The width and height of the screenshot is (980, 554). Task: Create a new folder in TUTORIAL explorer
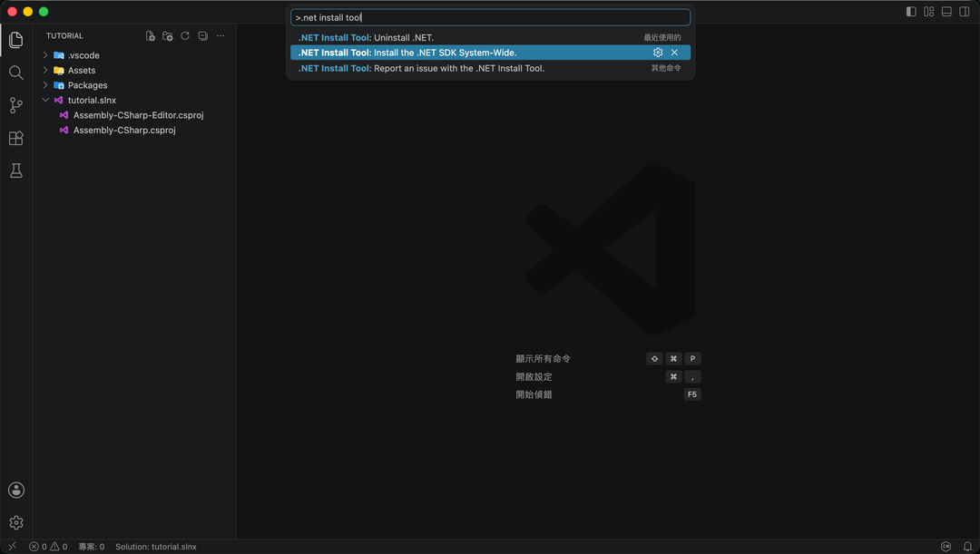tap(168, 36)
